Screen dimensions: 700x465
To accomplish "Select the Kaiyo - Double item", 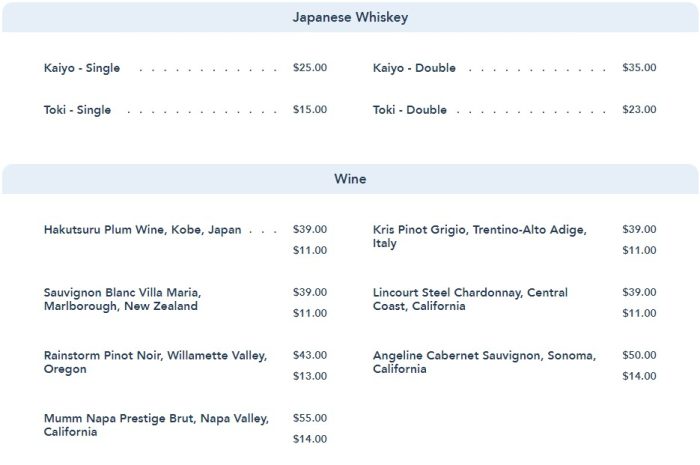I will (414, 68).
